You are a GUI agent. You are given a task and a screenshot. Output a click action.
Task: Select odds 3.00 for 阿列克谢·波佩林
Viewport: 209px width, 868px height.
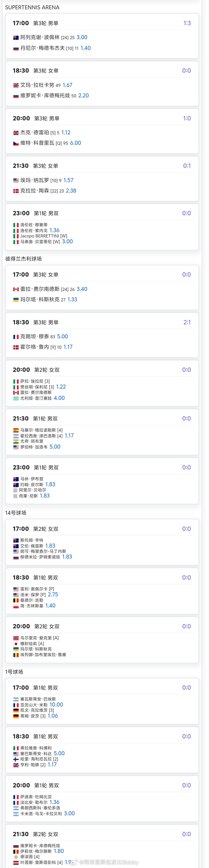coord(82,37)
